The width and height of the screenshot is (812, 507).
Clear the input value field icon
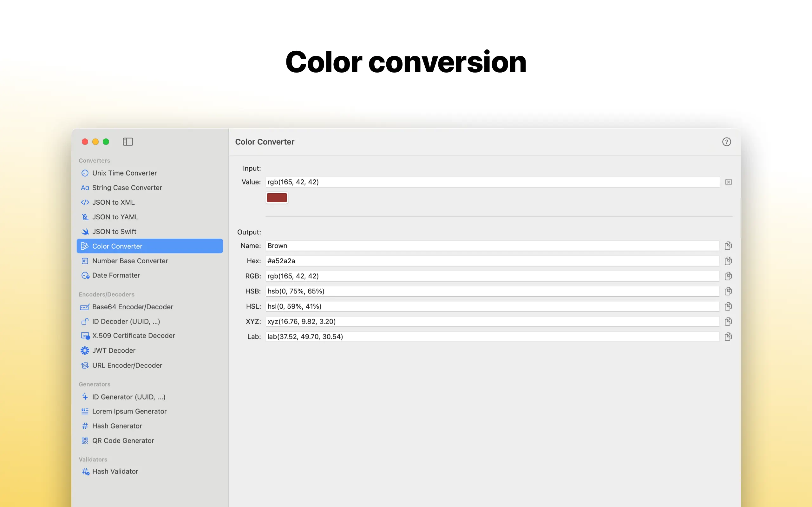tap(728, 182)
